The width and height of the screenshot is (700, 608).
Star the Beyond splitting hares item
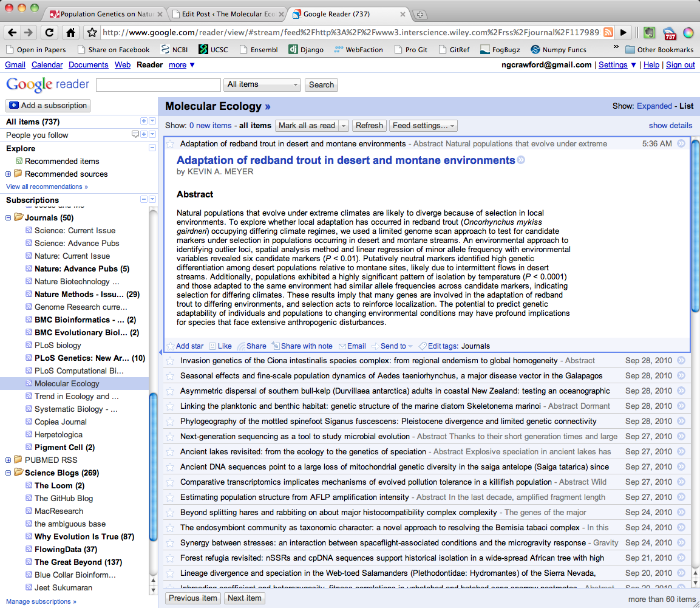[x=170, y=513]
